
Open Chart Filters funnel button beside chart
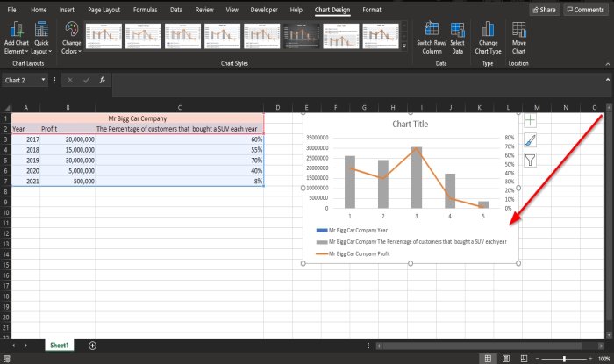click(x=530, y=160)
